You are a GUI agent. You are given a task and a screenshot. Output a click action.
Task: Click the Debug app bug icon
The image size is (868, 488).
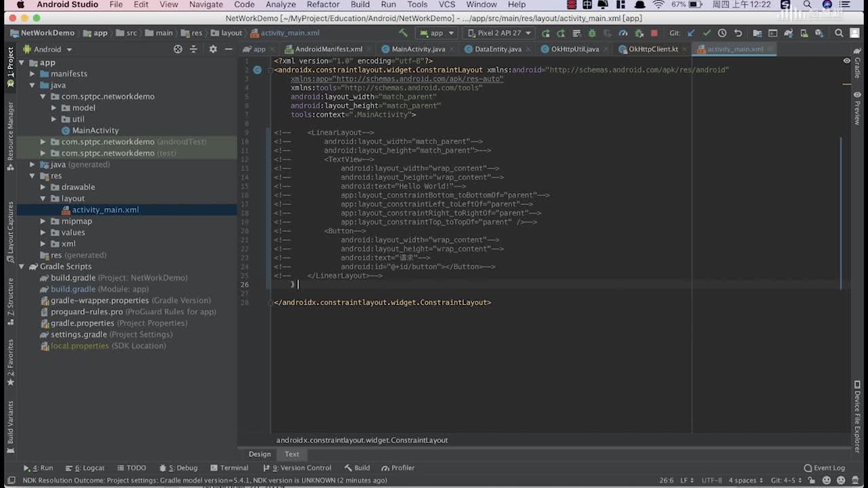tap(593, 33)
